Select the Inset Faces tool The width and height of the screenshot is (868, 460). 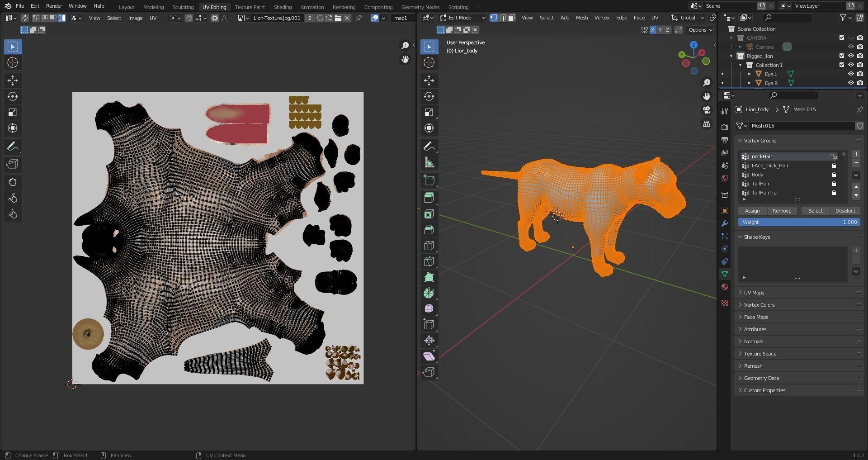[x=429, y=214]
